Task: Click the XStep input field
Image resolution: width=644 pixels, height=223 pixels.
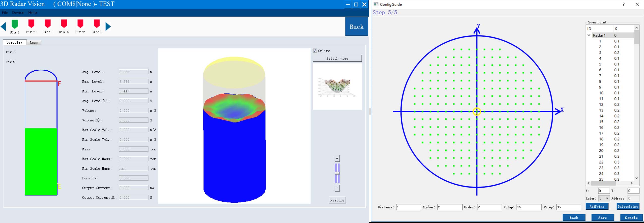Action: pyautogui.click(x=529, y=207)
